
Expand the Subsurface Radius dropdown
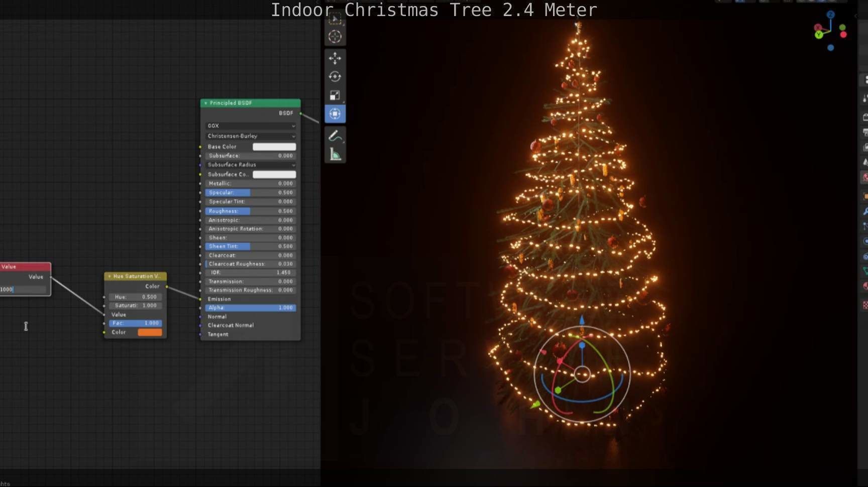pos(251,165)
